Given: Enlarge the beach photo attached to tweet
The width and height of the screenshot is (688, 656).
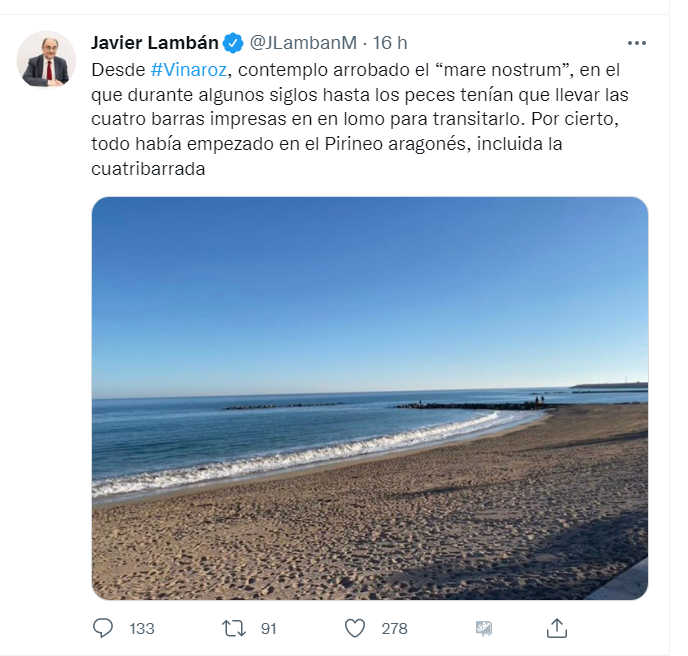Looking at the screenshot, I should (x=370, y=398).
